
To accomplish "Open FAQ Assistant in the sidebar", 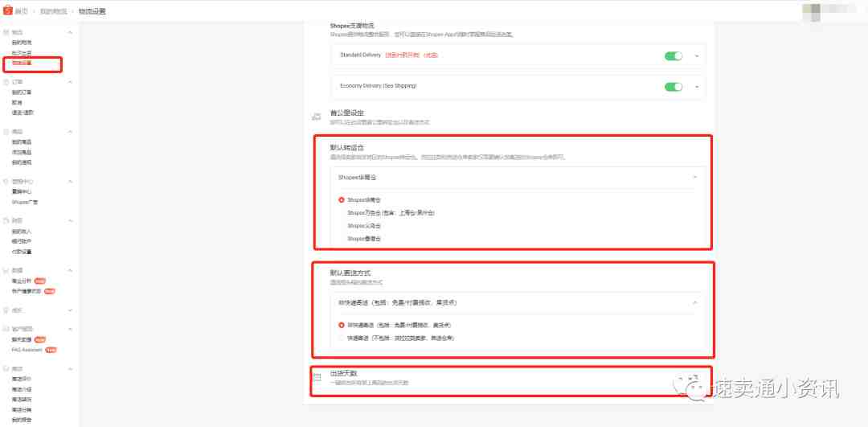I will pyautogui.click(x=27, y=350).
